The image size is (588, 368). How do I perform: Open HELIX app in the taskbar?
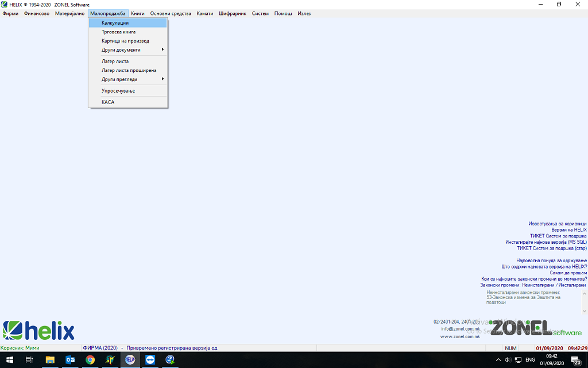(x=130, y=360)
